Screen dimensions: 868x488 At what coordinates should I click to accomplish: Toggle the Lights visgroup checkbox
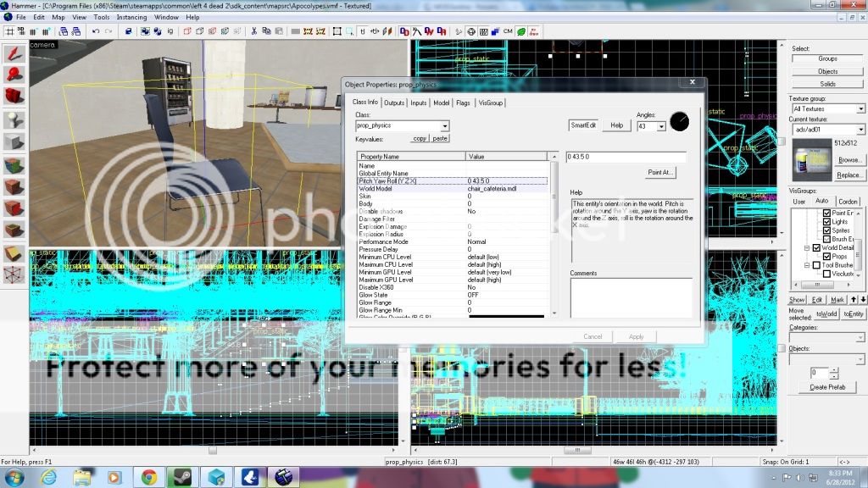[x=827, y=221]
